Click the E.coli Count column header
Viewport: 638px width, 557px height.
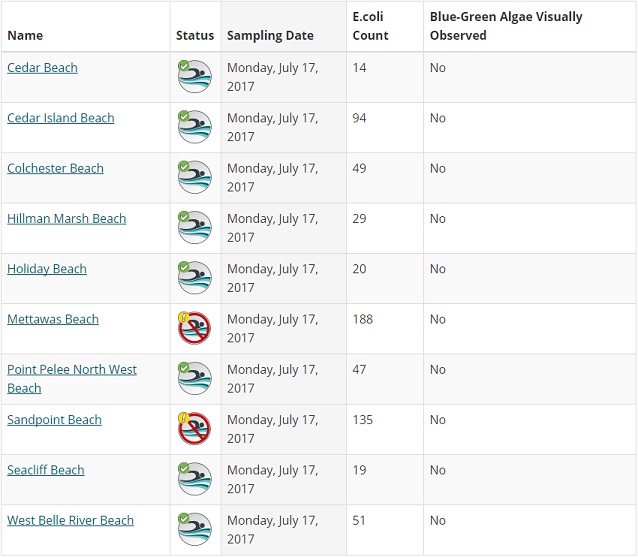click(370, 26)
